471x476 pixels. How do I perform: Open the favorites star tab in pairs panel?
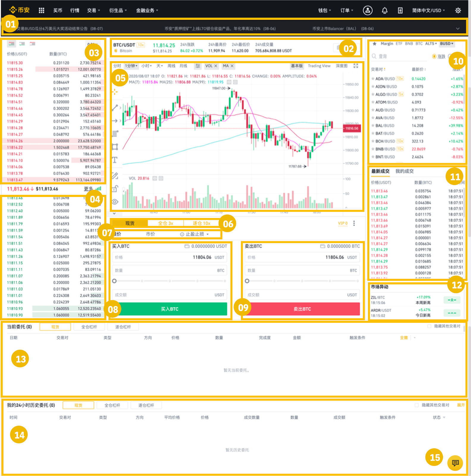375,44
